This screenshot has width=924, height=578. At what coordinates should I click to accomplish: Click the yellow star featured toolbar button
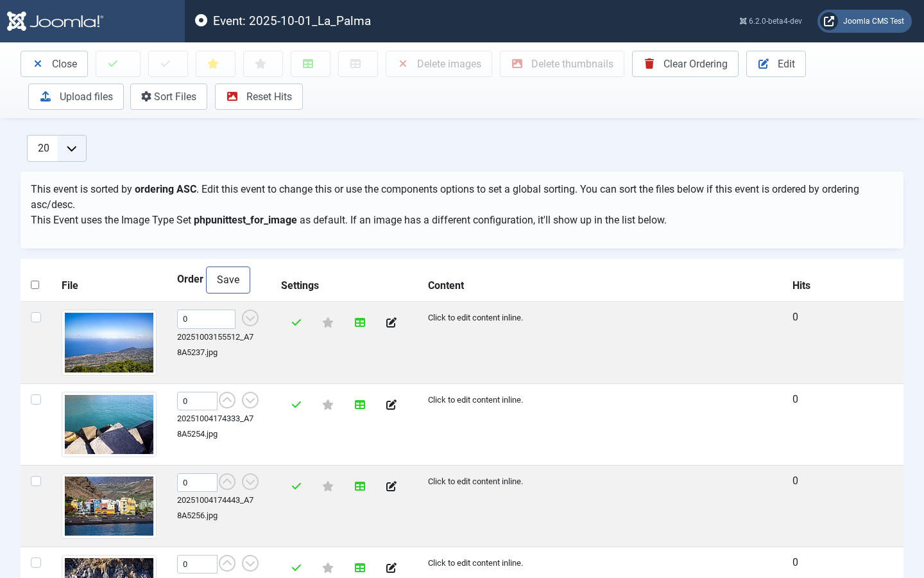216,64
